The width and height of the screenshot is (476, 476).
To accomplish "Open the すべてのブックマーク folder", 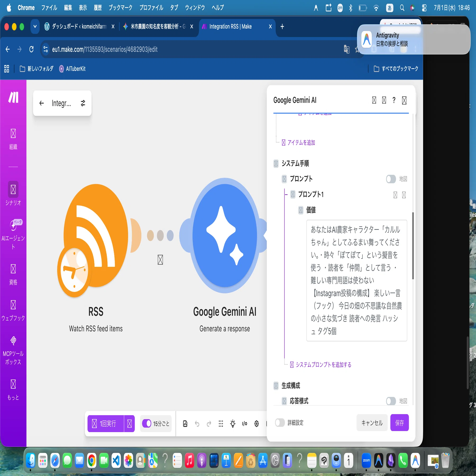I will tap(396, 69).
